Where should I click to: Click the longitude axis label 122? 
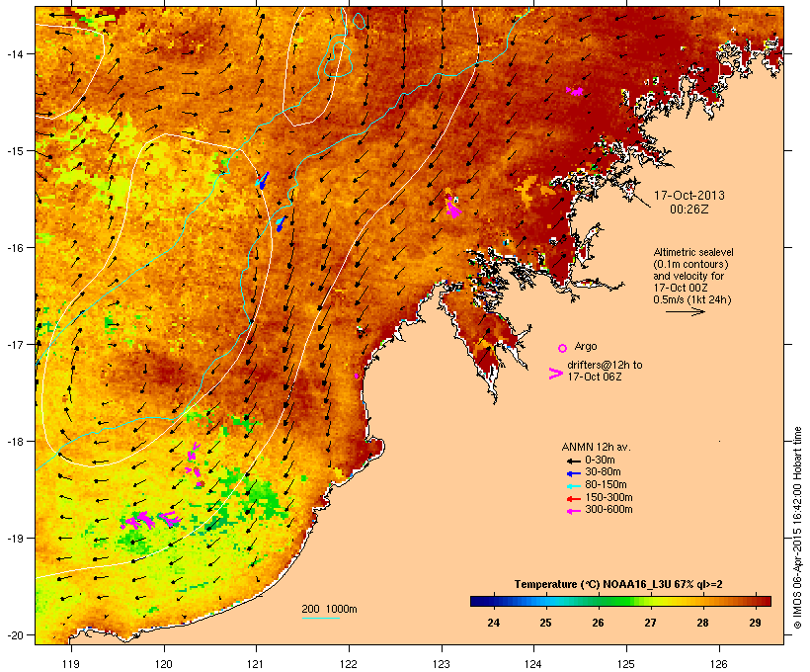coord(349,664)
